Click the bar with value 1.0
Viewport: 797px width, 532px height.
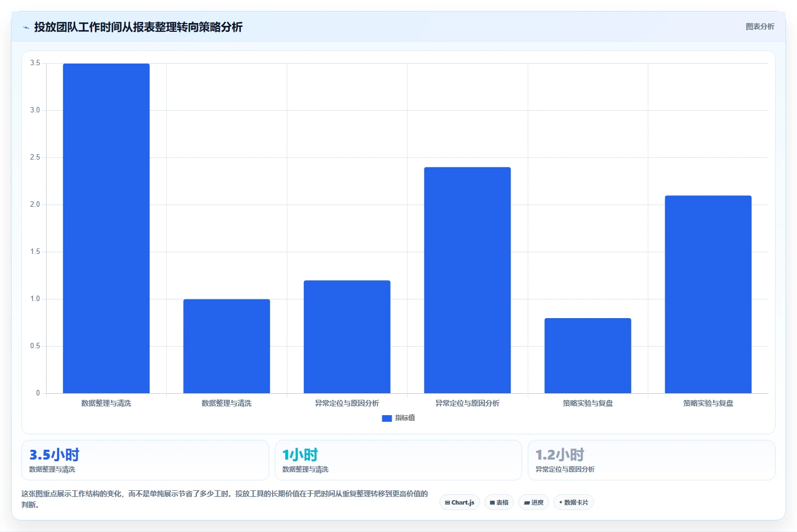227,346
